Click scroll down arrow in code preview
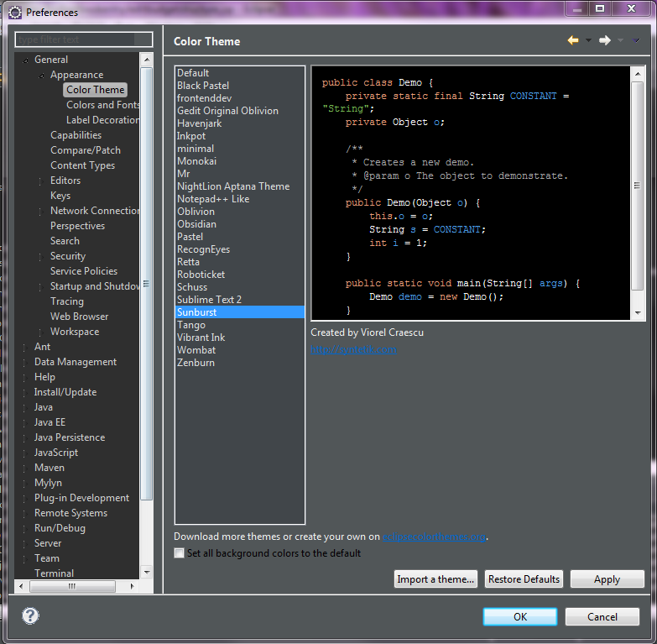This screenshot has width=657, height=644. pos(638,313)
